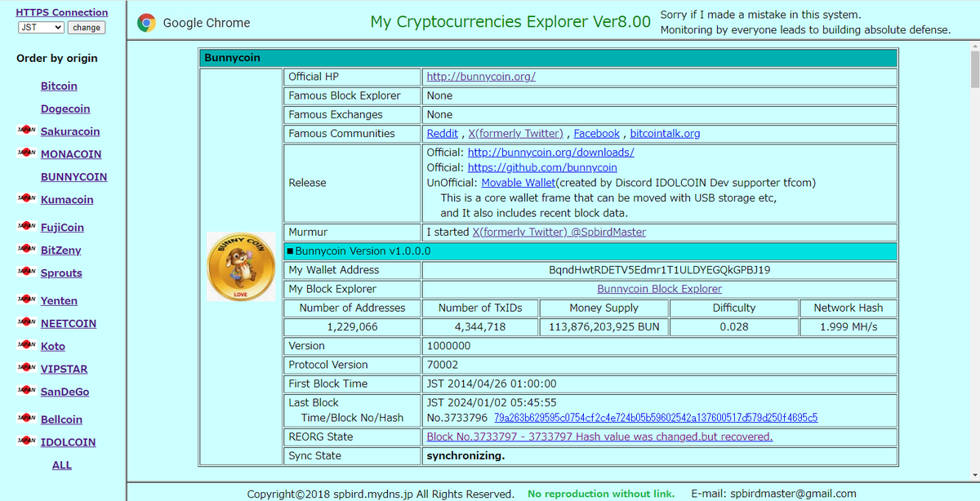Open Koto in the sidebar
The width and height of the screenshot is (980, 501).
53,347
